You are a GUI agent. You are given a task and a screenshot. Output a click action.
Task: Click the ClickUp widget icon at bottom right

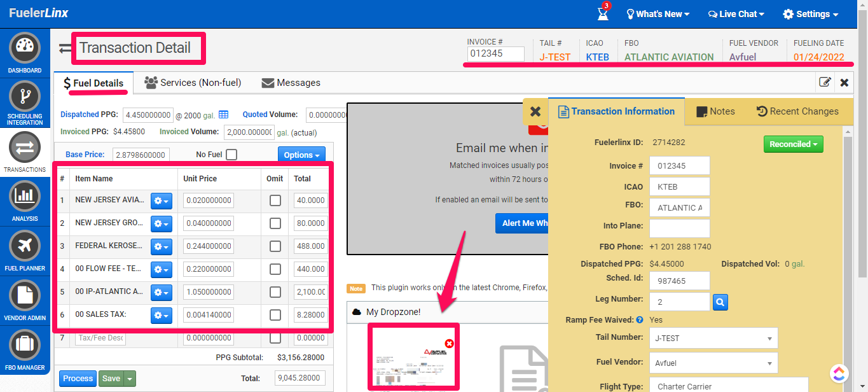tap(839, 373)
